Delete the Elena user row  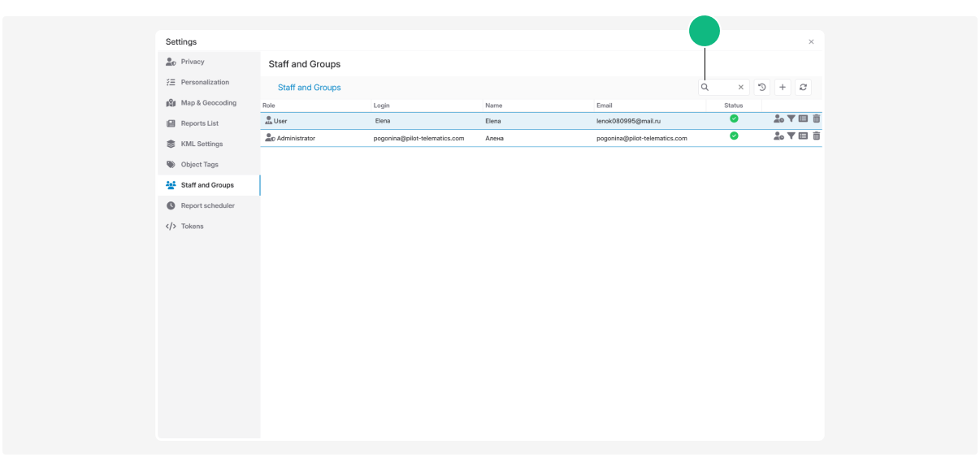pos(817,119)
